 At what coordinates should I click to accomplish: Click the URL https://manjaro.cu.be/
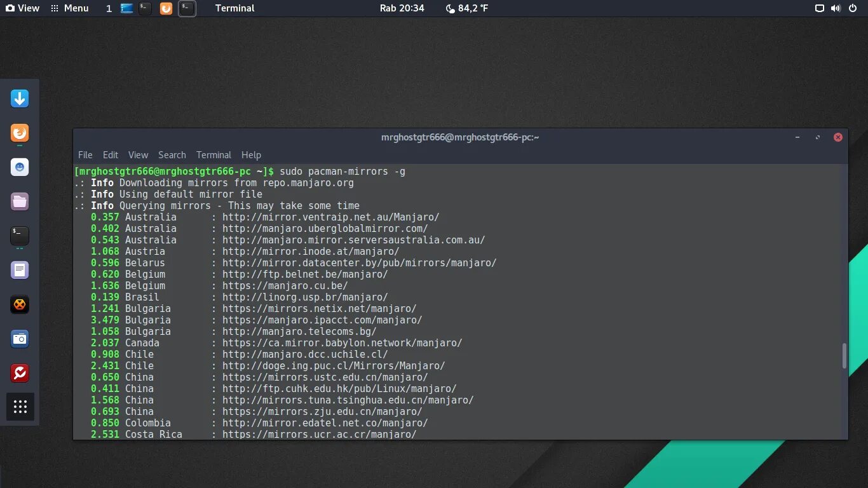click(x=285, y=286)
